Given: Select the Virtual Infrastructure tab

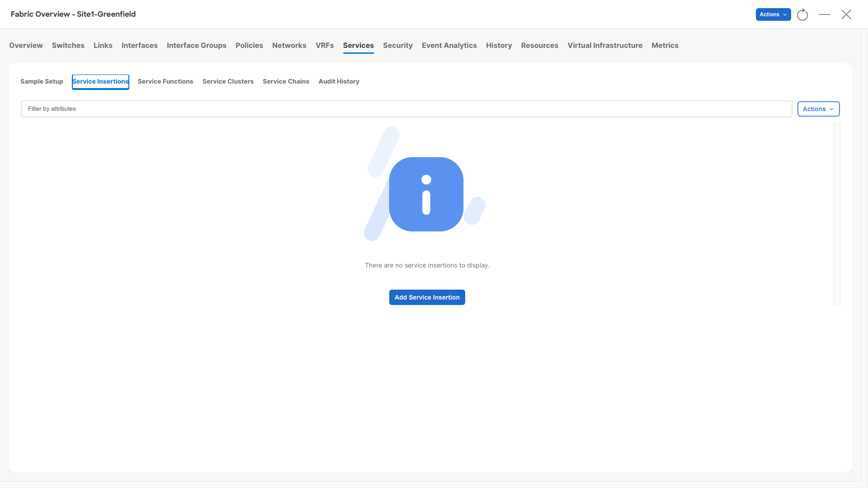Looking at the screenshot, I should (x=605, y=45).
